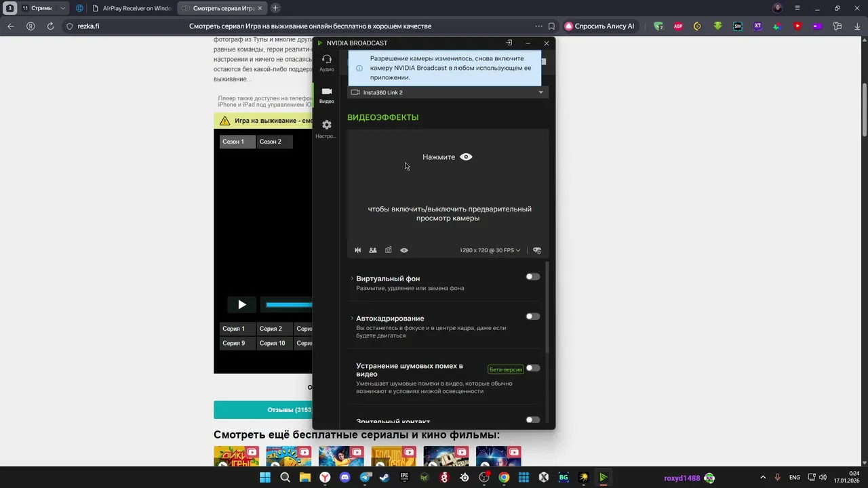
Task: Select Insta360 Link 2 camera dropdown
Action: point(448,92)
